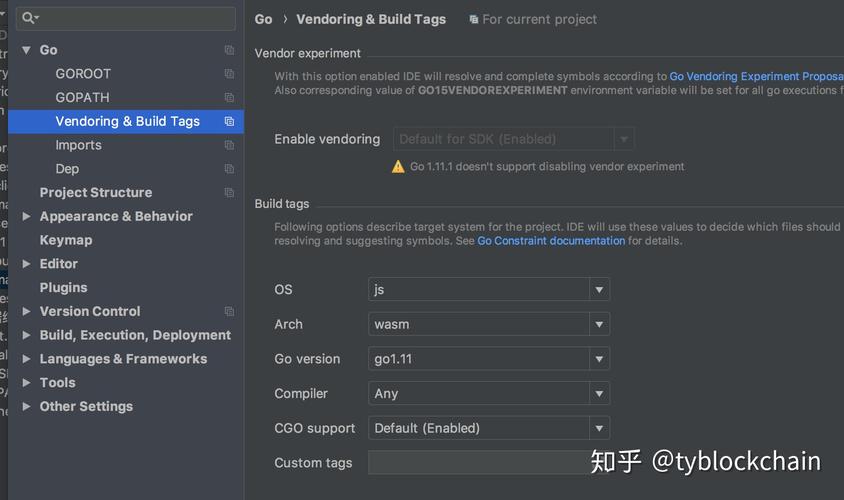844x500 pixels.
Task: Click the project-level icon beside Project Structure
Action: click(x=229, y=193)
